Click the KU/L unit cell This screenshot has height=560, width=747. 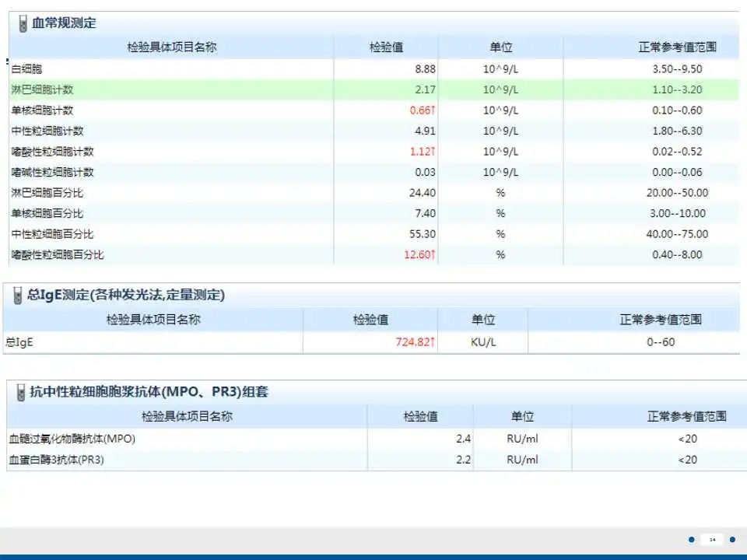[483, 342]
